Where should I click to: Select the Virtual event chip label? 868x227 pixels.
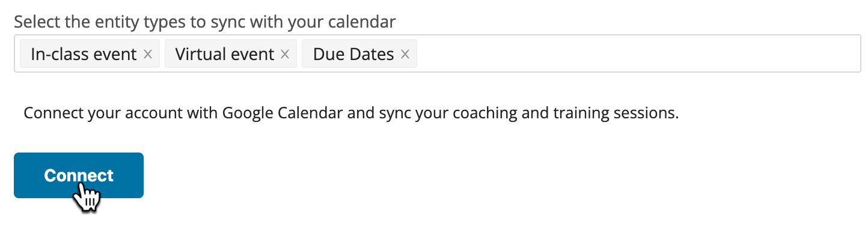click(225, 55)
